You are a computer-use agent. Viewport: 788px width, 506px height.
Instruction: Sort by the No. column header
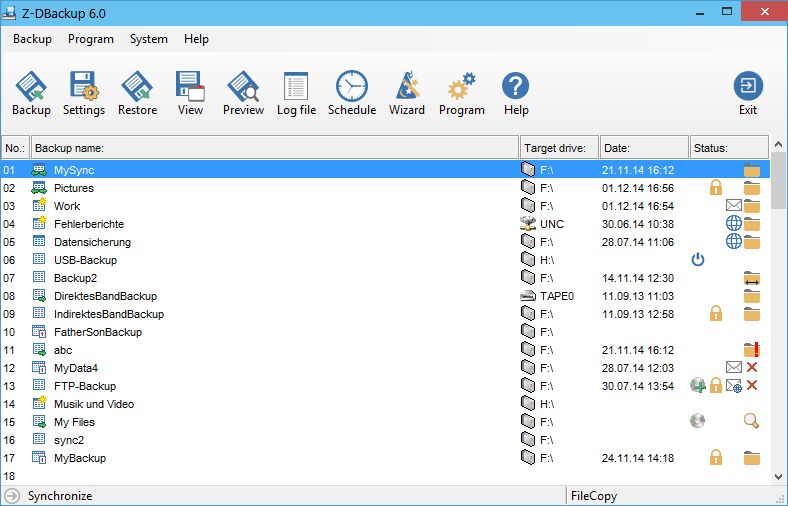[x=15, y=148]
